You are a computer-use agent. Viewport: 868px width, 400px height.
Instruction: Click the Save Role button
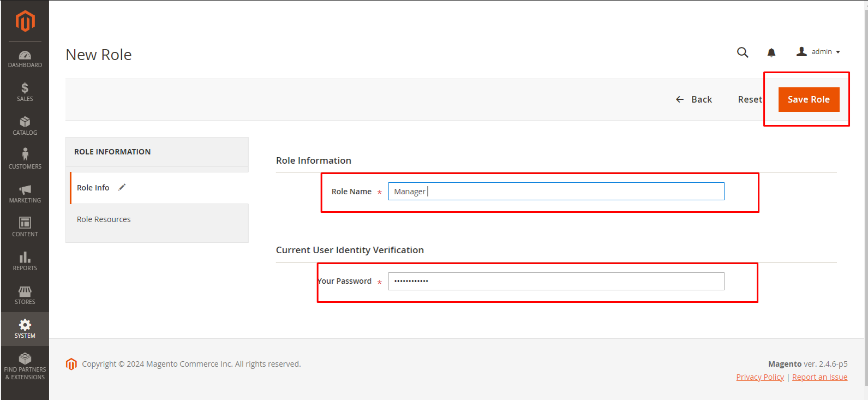pos(809,99)
